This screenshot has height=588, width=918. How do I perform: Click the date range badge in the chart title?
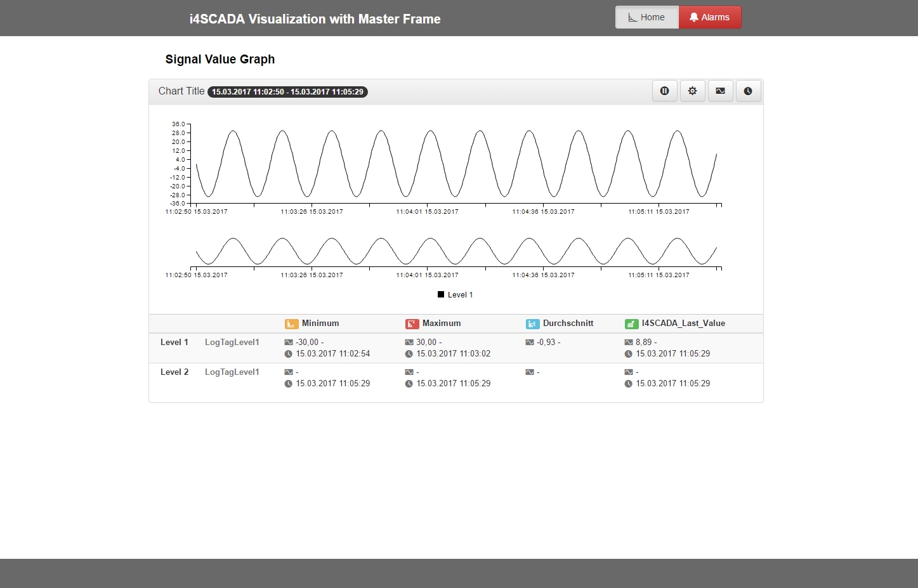(287, 91)
